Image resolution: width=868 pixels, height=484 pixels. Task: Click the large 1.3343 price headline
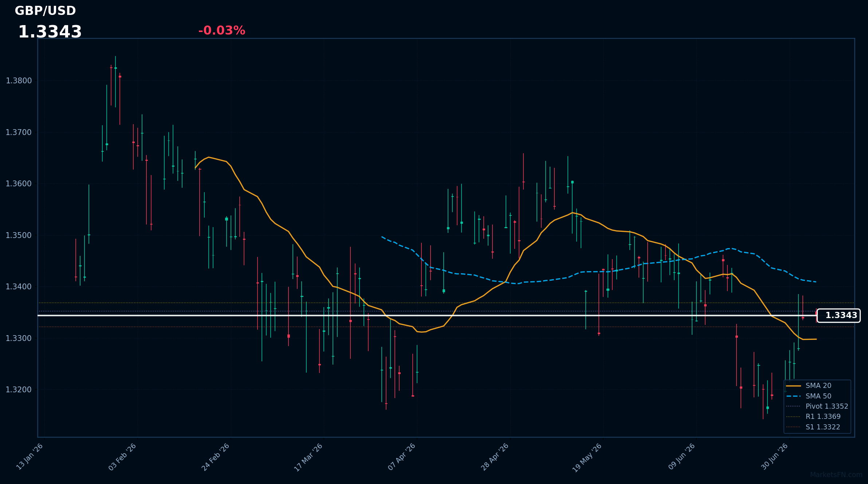[x=50, y=32]
